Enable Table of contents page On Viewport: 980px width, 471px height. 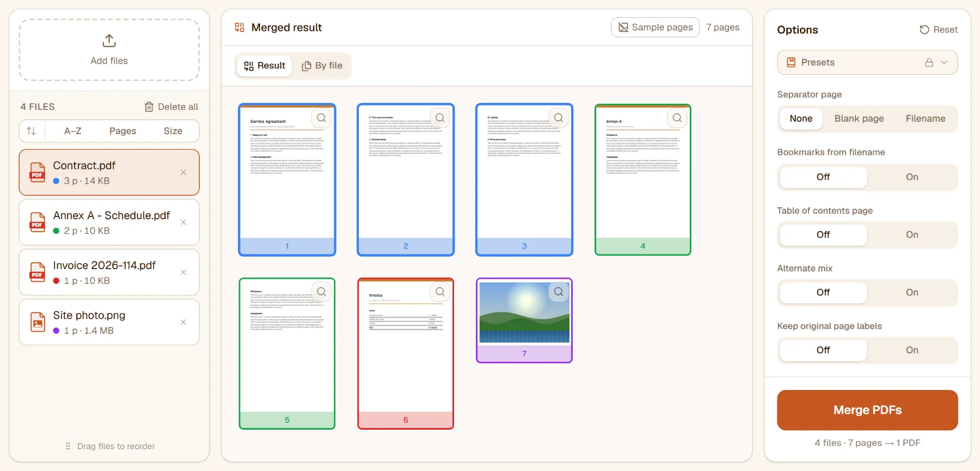point(912,235)
